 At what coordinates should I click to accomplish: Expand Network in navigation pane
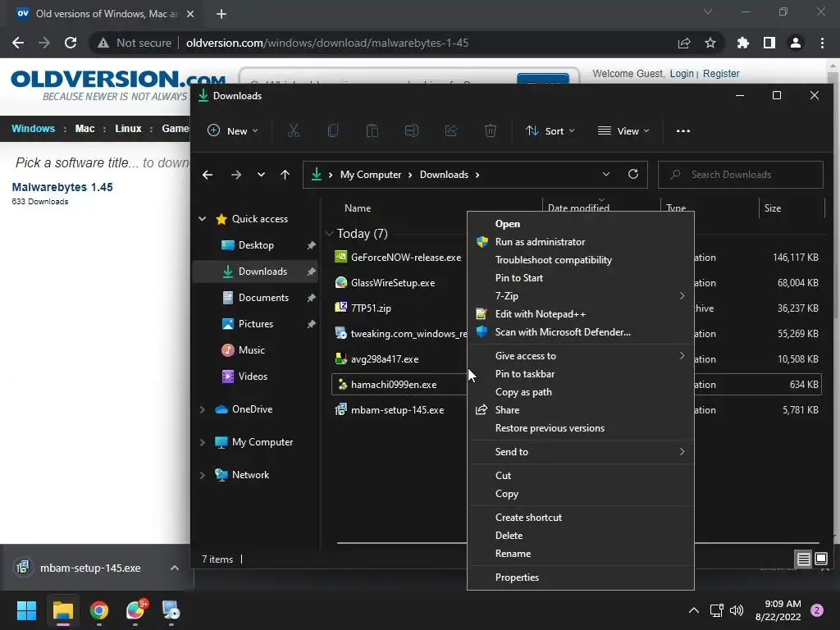(x=203, y=475)
